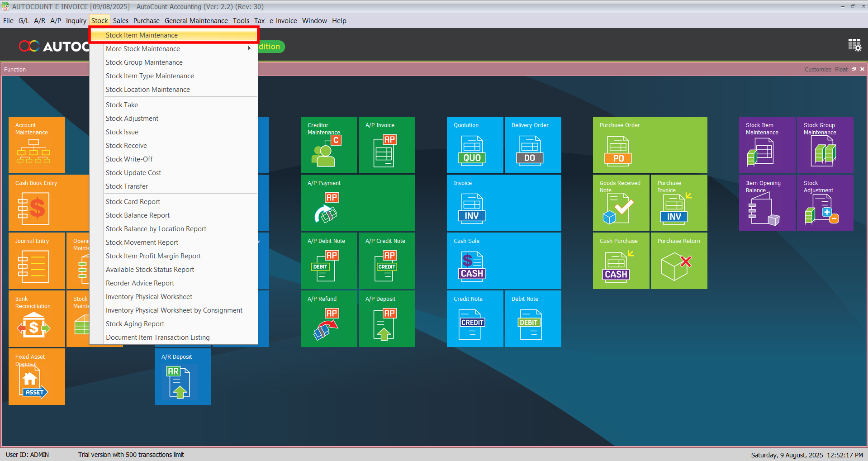Screen dimensions: 868x461
Task: Open the Cash Sale tile
Action: 503,261
